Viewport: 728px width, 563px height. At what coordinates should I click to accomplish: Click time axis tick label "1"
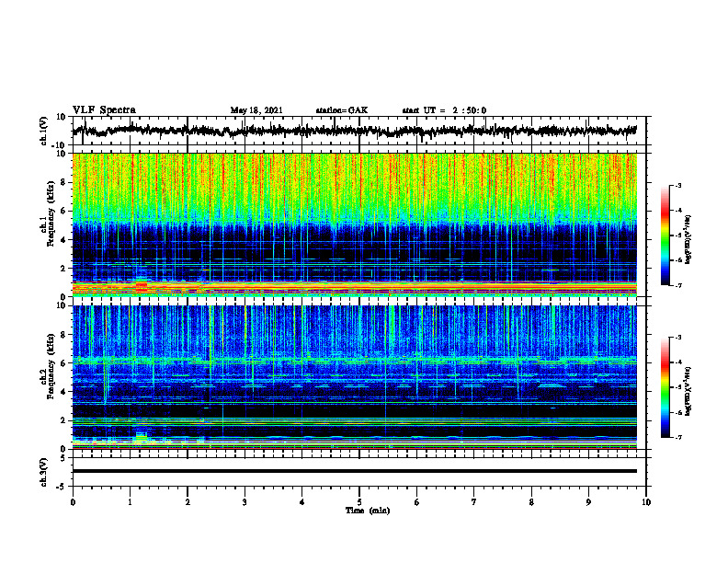click(x=130, y=502)
